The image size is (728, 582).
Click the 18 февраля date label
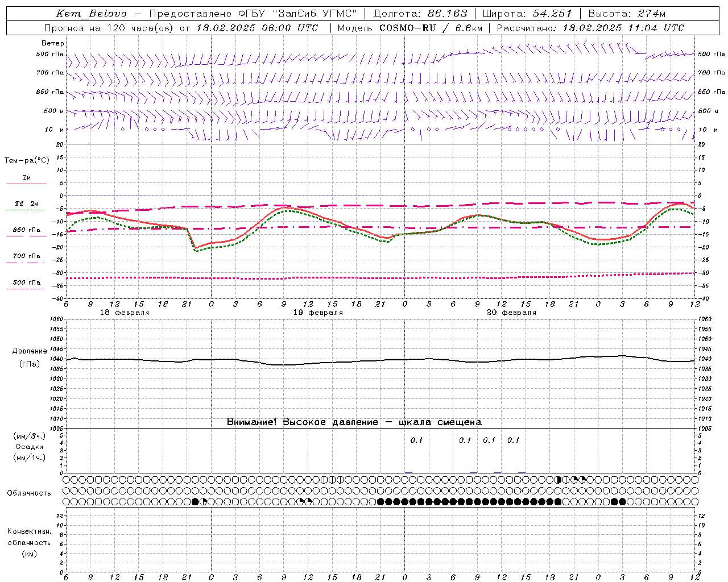(125, 313)
